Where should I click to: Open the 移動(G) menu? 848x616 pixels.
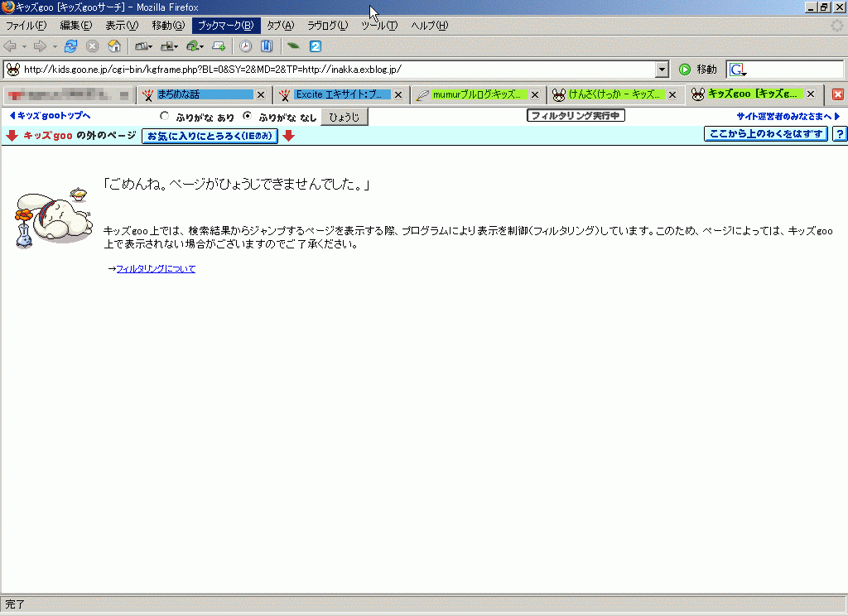tap(168, 26)
